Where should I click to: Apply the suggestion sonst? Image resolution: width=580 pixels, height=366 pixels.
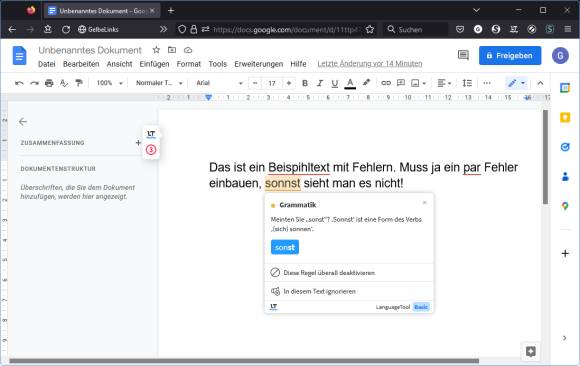pos(285,247)
